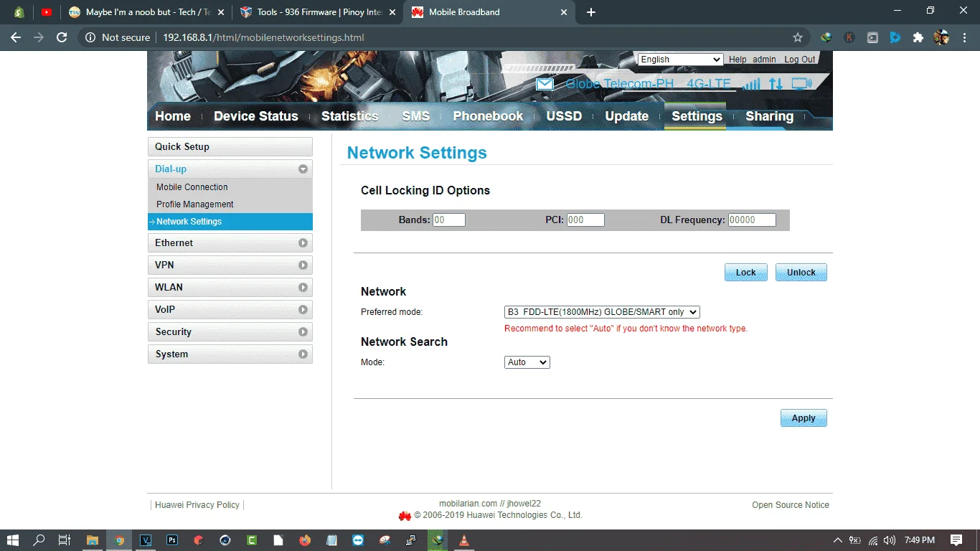The image size is (980, 551).
Task: Open the Phonebook navigation tab
Action: tap(489, 116)
